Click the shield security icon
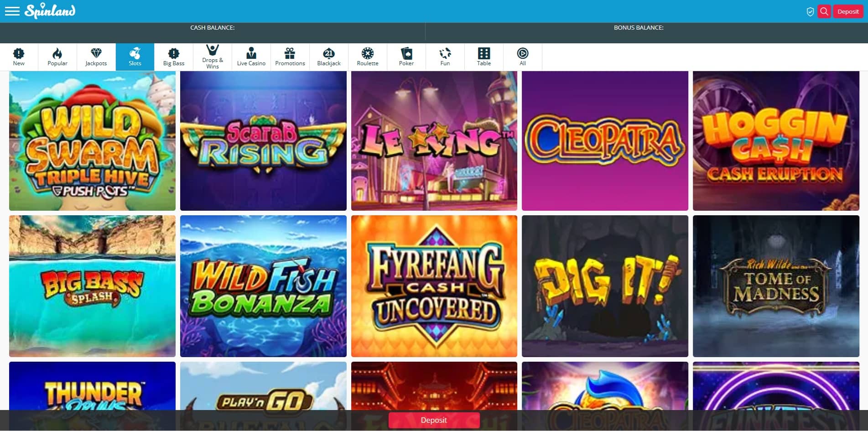 [810, 12]
